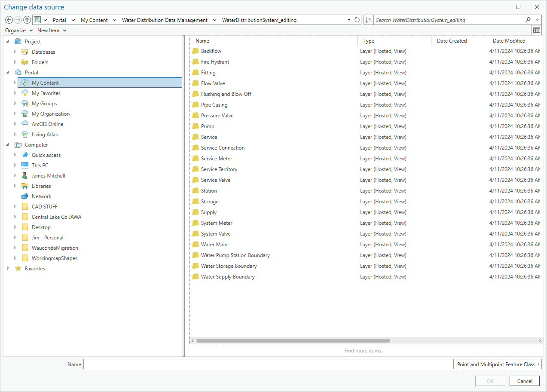Image resolution: width=547 pixels, height=392 pixels.
Task: Open the dropdown arrow after Portal in path
Action: click(x=73, y=20)
